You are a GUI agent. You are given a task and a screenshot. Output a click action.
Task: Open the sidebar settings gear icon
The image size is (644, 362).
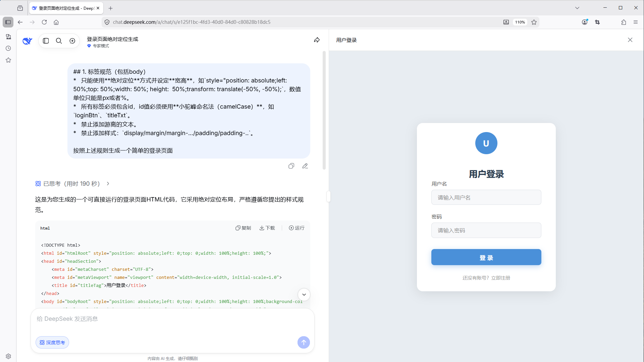click(x=8, y=356)
